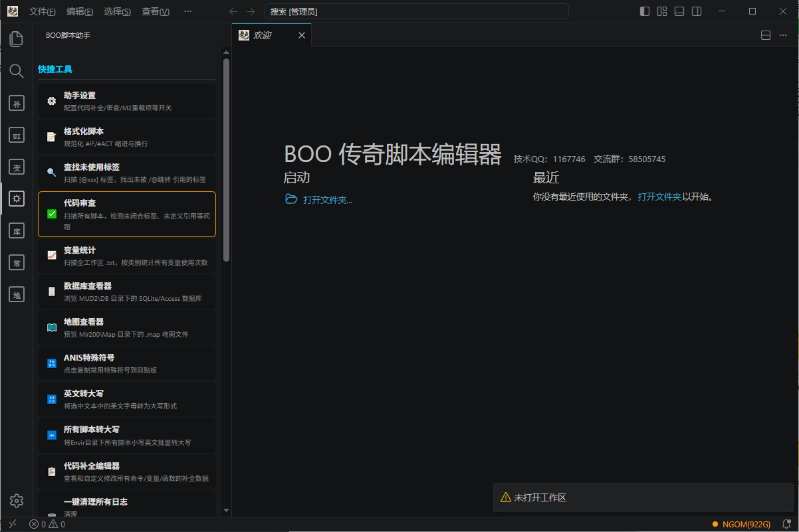This screenshot has height=532, width=799.
Task: Open the 查看(V) menu
Action: pyautogui.click(x=156, y=11)
